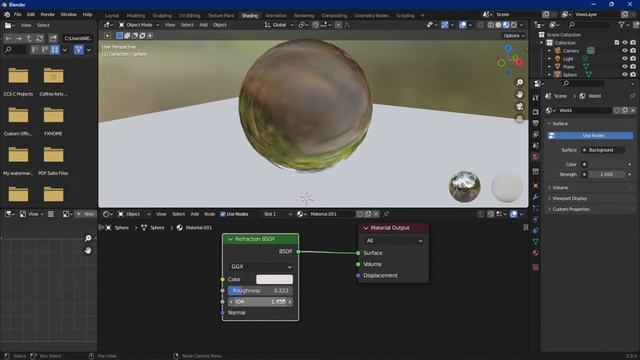Screen dimensions: 640x360
Task: Open the node editor Add menu
Action: pos(195,214)
